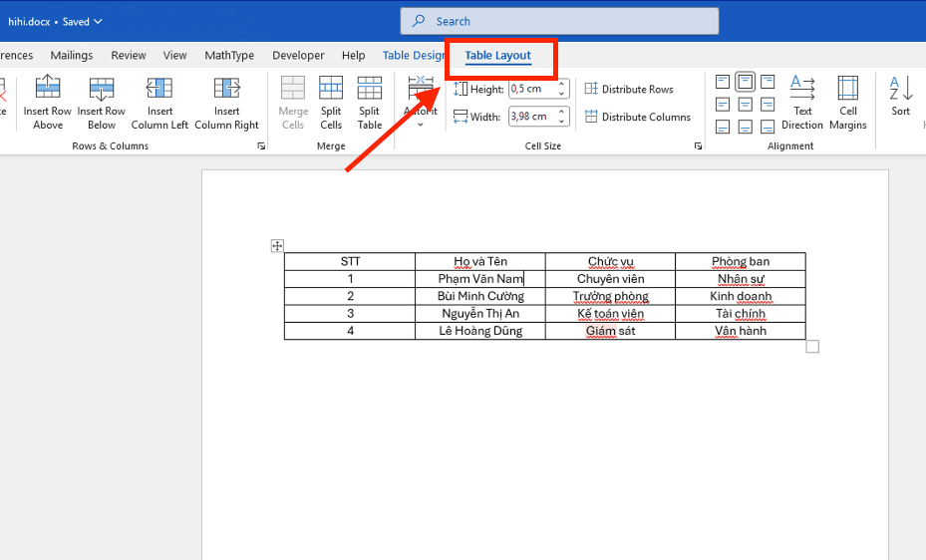
Task: Click the cell Phạm Văn Nam
Action: click(x=480, y=279)
